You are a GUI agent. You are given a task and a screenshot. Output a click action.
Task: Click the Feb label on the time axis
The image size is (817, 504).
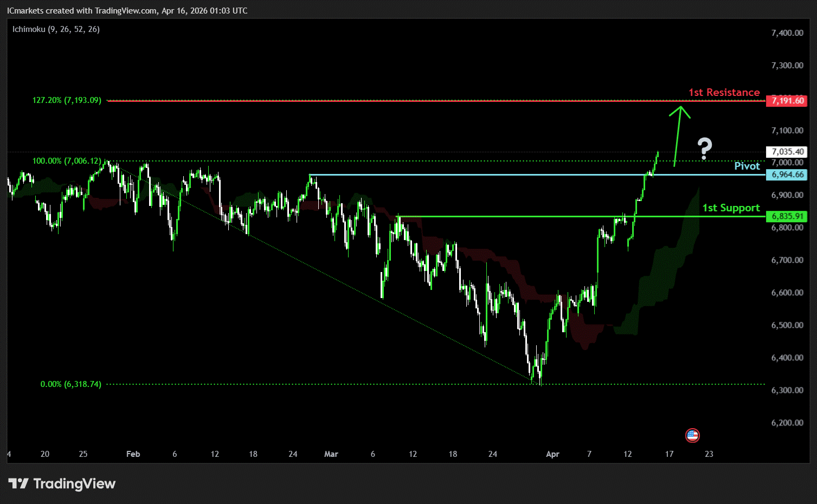click(x=133, y=454)
